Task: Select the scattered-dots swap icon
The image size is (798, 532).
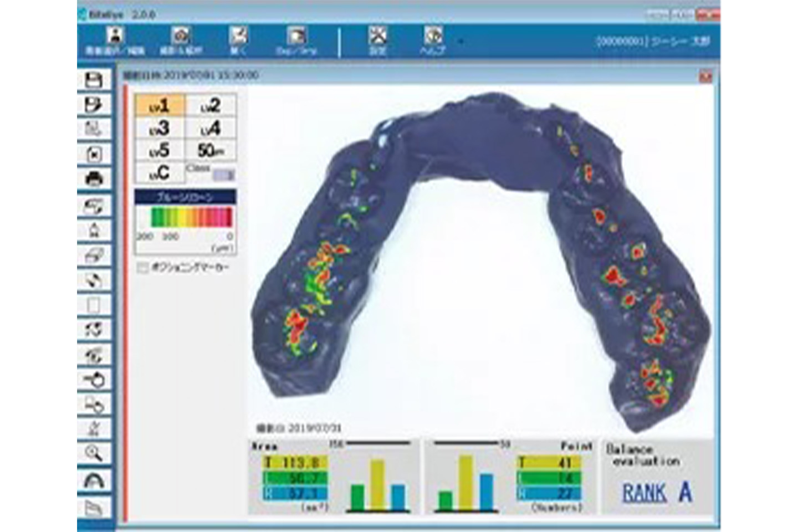Action: point(94,330)
